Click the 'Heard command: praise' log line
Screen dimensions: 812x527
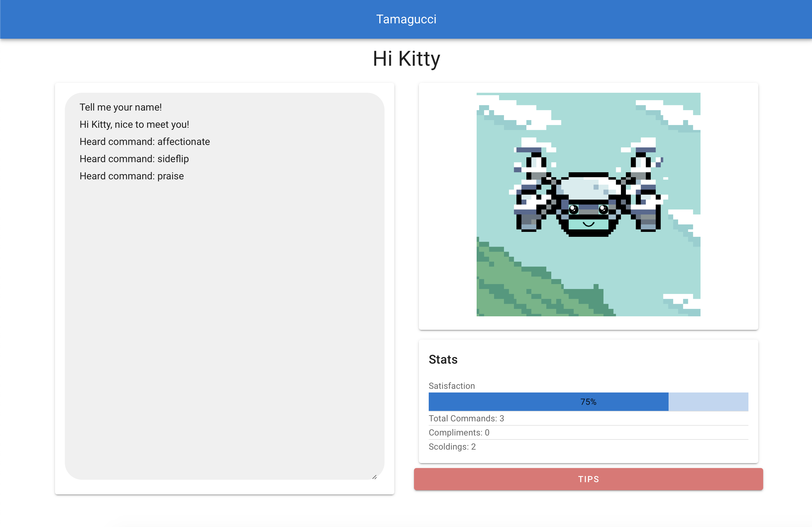click(x=132, y=176)
